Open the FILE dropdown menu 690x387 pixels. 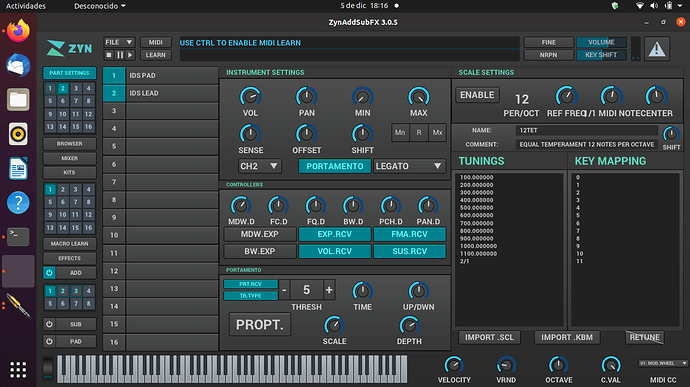pyautogui.click(x=119, y=42)
